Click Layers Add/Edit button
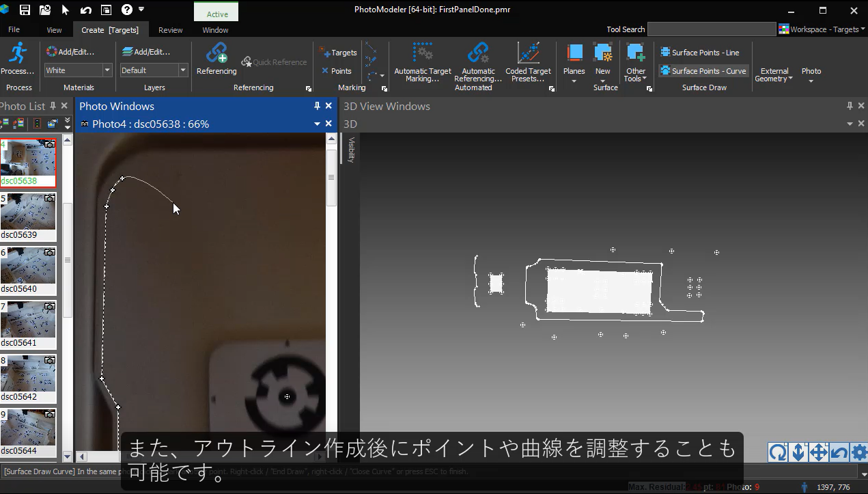 coord(146,52)
